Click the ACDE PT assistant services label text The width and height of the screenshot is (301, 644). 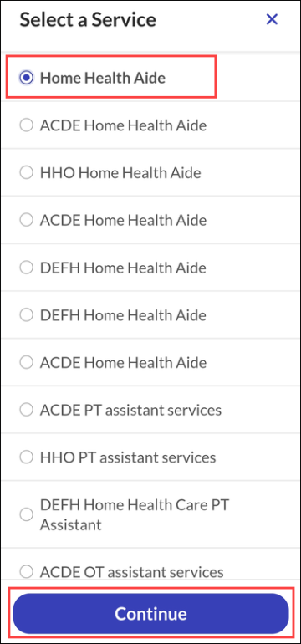[x=130, y=410]
